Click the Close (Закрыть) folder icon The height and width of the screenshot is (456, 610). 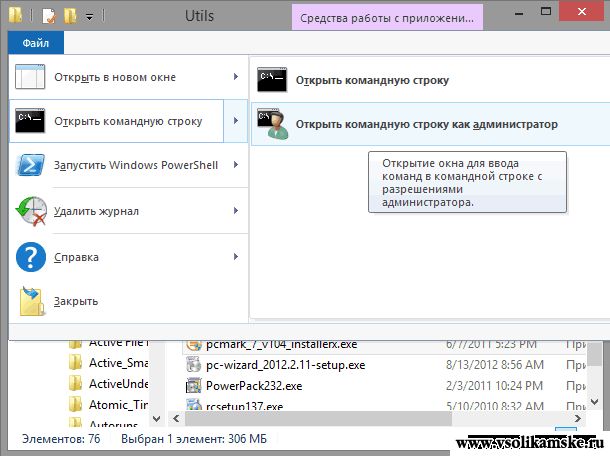click(x=30, y=301)
